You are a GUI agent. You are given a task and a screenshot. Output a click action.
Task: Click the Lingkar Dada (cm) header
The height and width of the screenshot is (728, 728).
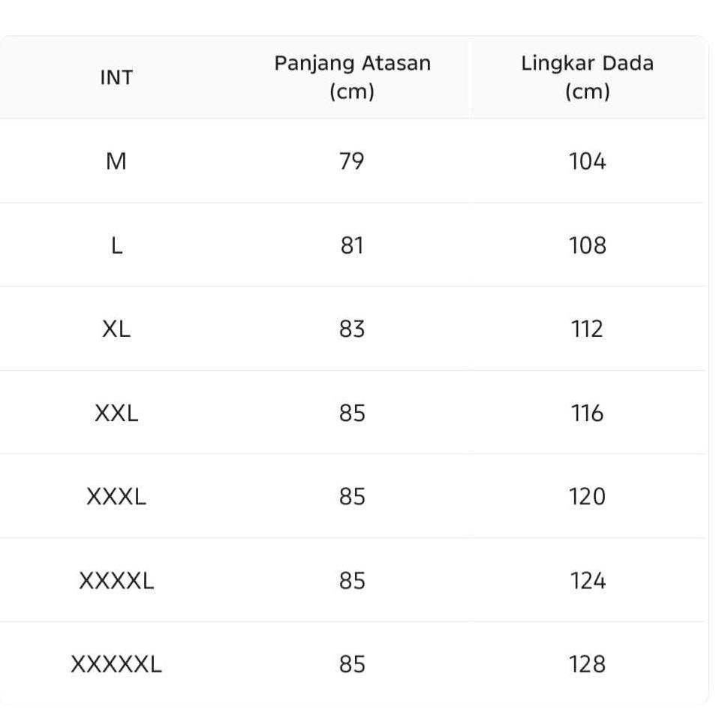click(x=587, y=77)
